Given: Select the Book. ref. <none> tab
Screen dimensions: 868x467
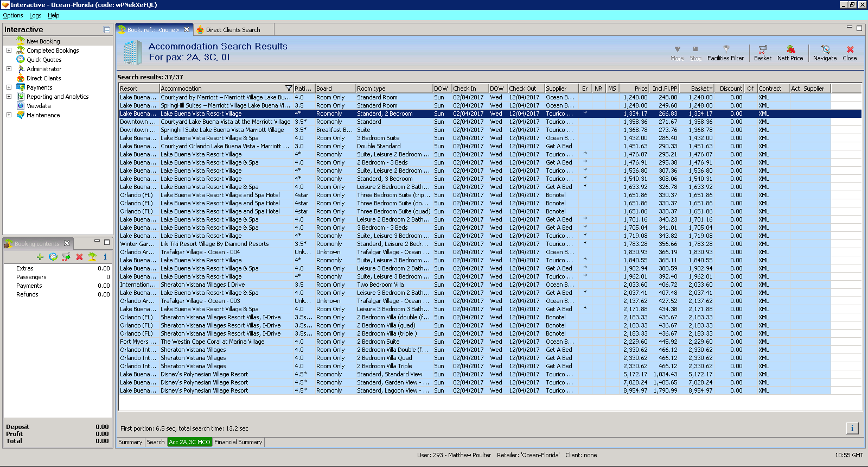Looking at the screenshot, I should tap(153, 30).
